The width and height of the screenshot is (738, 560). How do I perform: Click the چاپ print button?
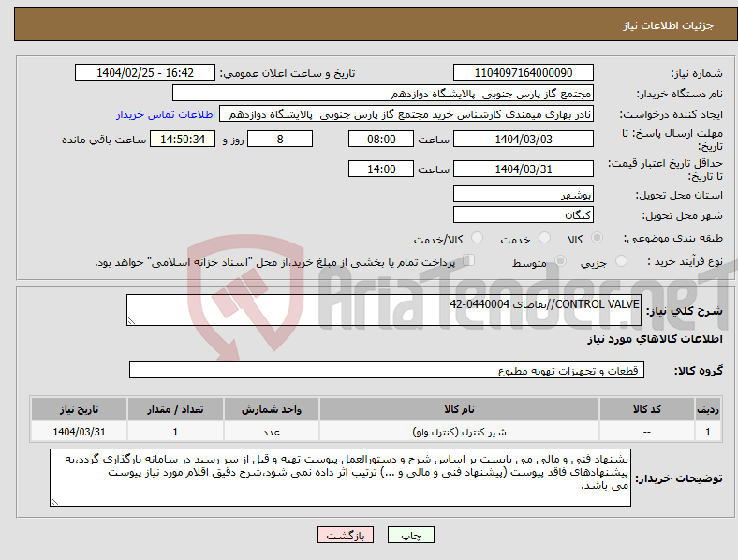coord(411,535)
